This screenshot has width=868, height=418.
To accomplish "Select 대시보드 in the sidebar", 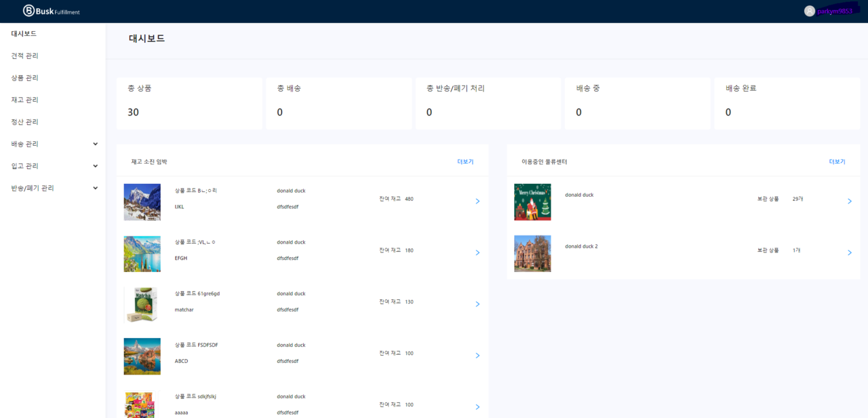I will pos(24,33).
